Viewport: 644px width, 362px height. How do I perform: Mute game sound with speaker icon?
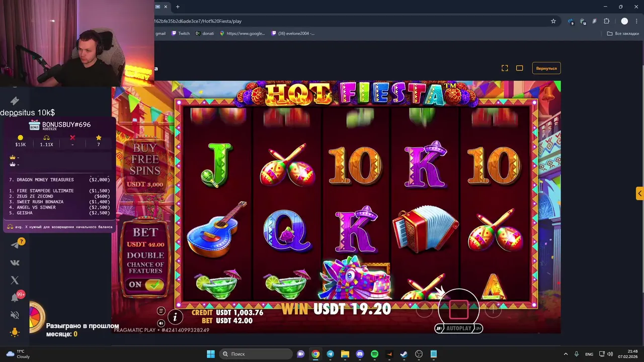161,323
